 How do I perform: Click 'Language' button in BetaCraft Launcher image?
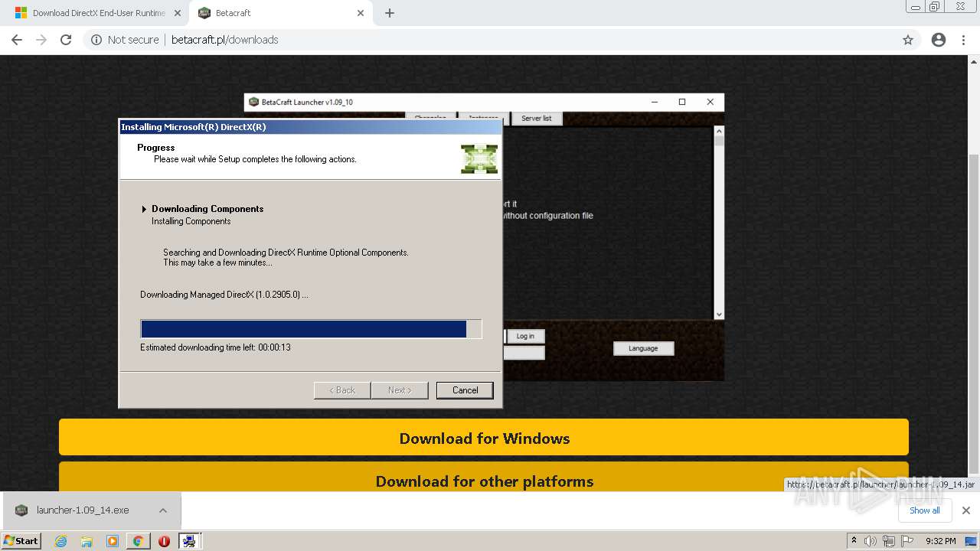tap(643, 348)
